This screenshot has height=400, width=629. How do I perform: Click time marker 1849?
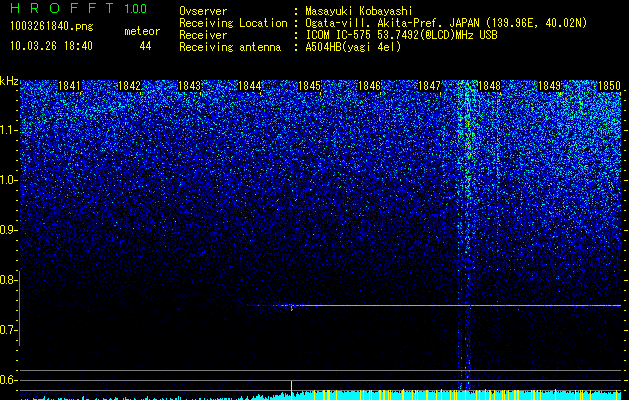pos(550,86)
